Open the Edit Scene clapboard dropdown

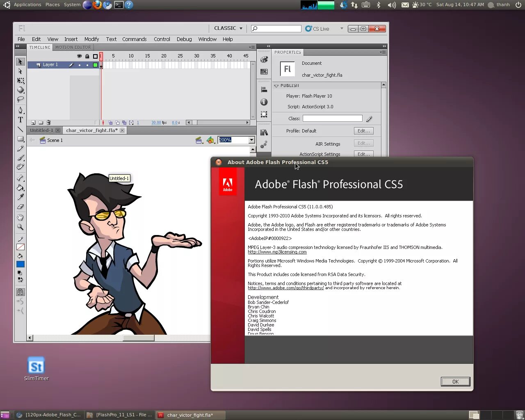pos(199,140)
